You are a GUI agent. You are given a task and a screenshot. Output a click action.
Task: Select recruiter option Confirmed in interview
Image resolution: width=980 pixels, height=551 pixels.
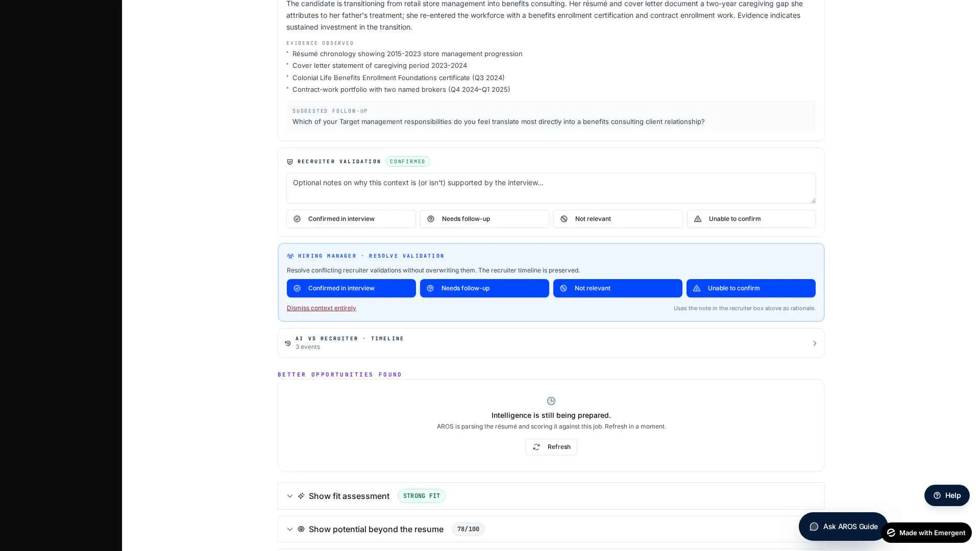[x=351, y=219]
